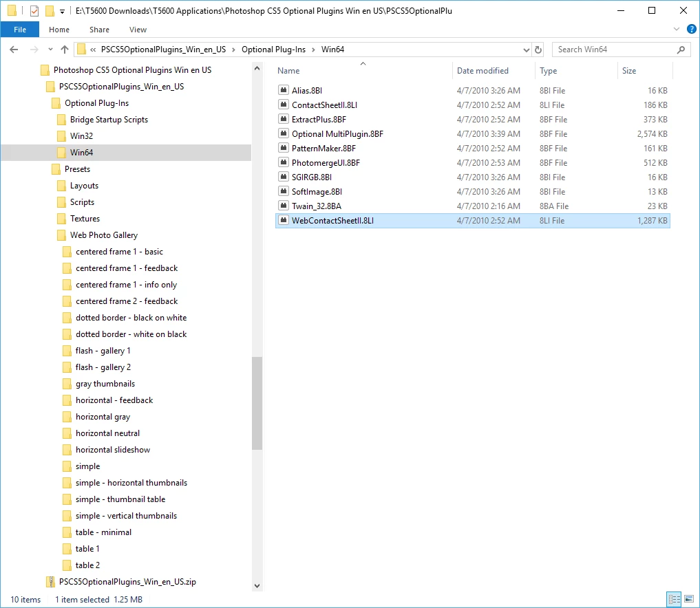The width and height of the screenshot is (700, 608).
Task: Click the Properties quick access icon
Action: 34,11
